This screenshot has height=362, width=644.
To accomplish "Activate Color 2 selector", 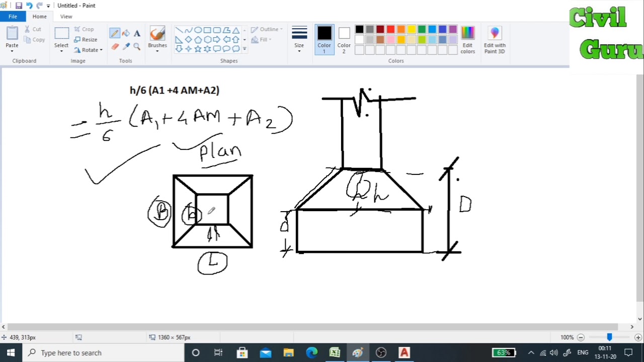I will 344,40.
